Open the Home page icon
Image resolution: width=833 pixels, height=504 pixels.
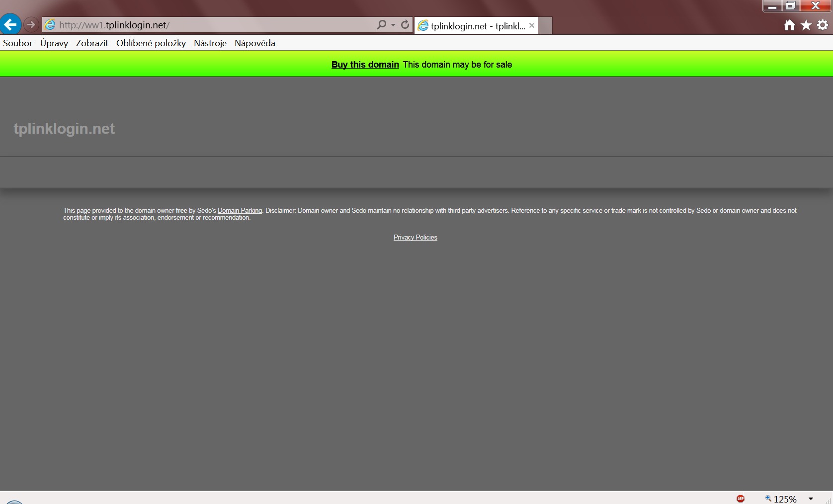click(x=790, y=25)
